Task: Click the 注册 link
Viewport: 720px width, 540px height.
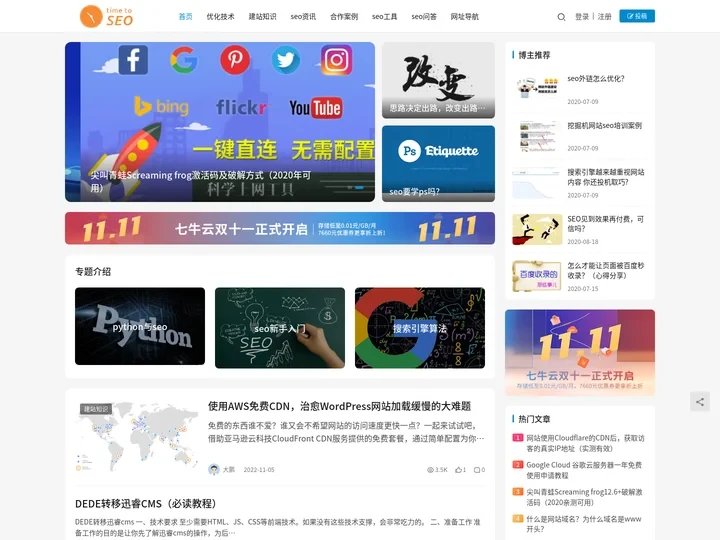Action: click(604, 17)
